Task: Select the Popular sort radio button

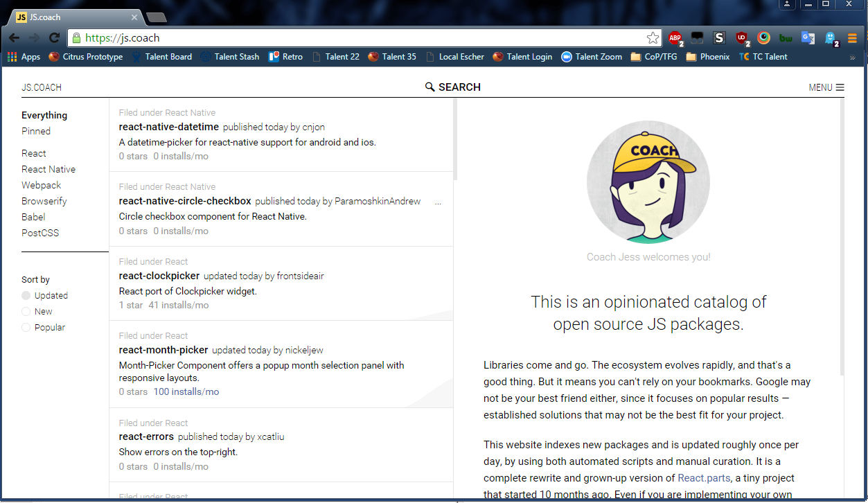Action: 26,327
